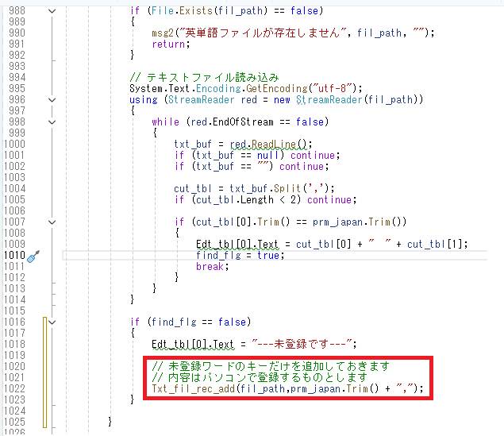
Task: Click line number 1010 in the margin
Action: pyautogui.click(x=13, y=256)
